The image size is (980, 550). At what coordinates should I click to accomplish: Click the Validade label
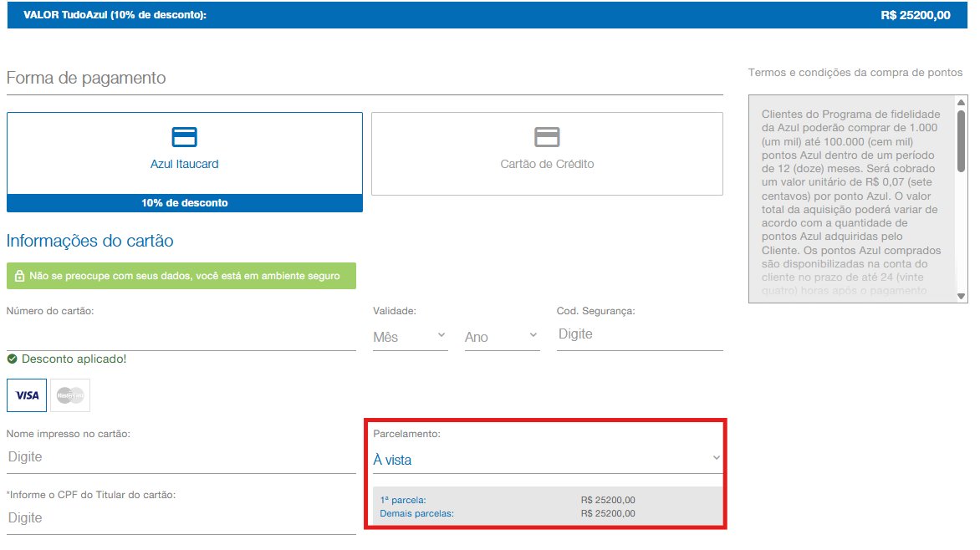click(395, 311)
